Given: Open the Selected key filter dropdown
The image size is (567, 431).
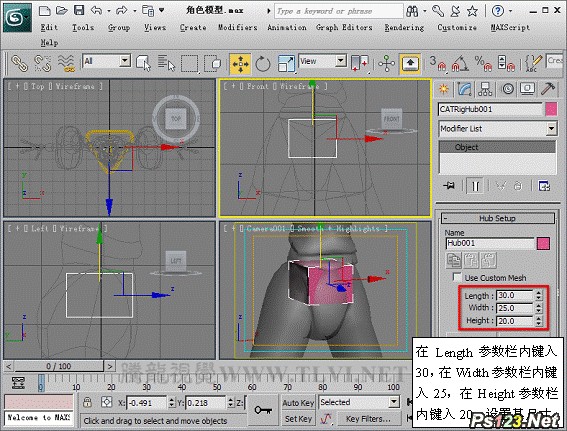Looking at the screenshot, I should pyautogui.click(x=393, y=402).
